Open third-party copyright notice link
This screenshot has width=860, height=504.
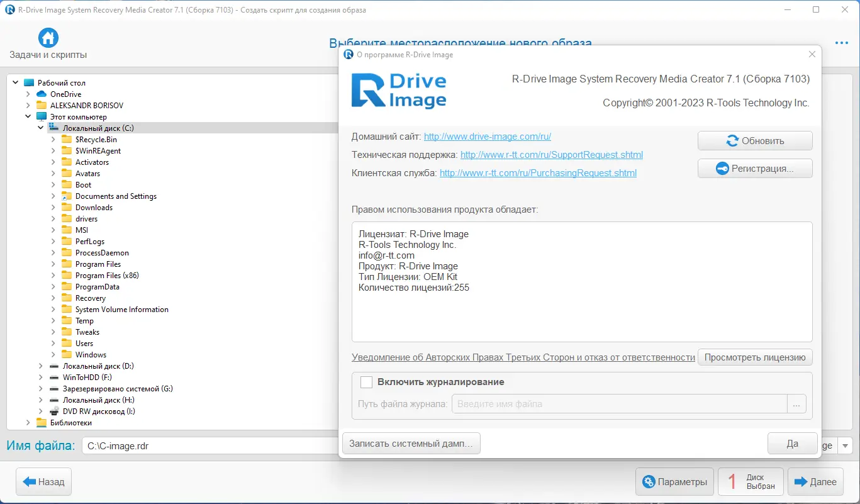[523, 357]
